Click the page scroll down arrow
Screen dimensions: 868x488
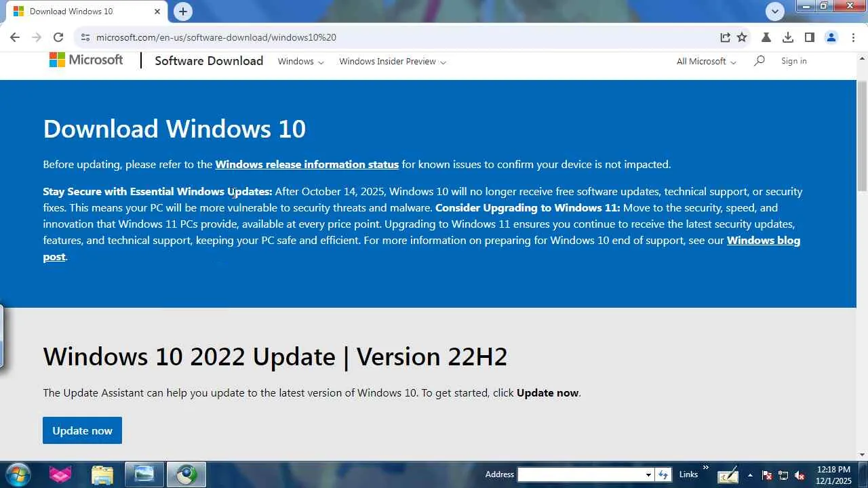(862, 455)
